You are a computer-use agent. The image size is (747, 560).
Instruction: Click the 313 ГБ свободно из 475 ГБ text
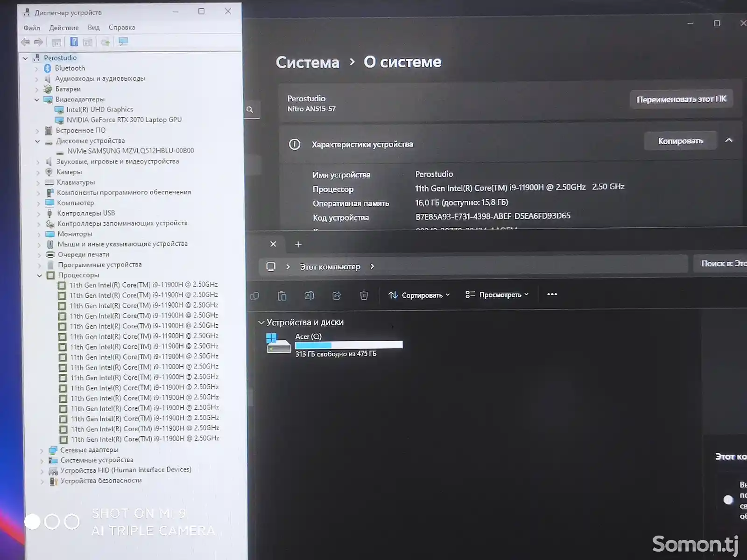click(x=336, y=354)
